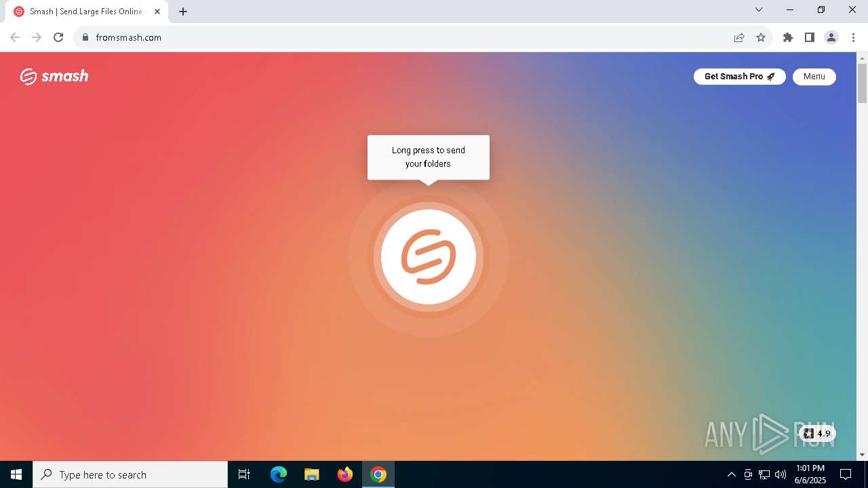Open the Menu button
Image resolution: width=868 pixels, height=488 pixels.
pyautogui.click(x=814, y=77)
